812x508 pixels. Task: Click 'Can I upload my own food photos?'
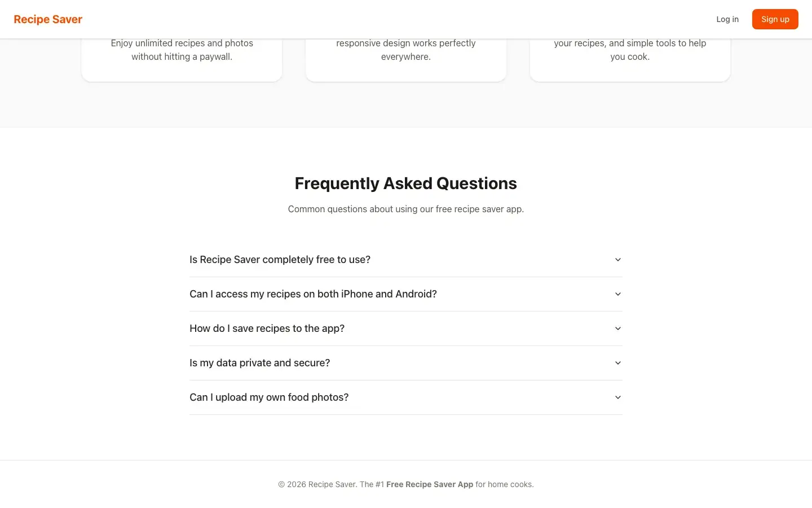[x=269, y=397]
